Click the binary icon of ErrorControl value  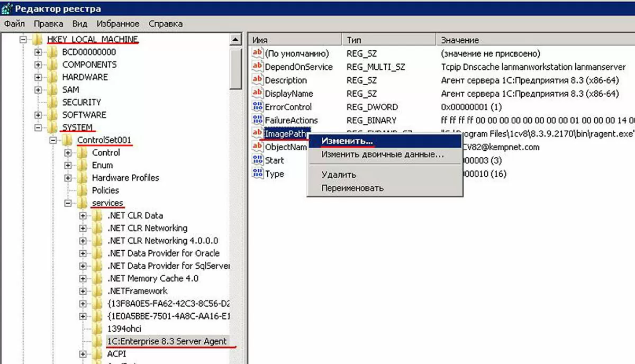(258, 107)
